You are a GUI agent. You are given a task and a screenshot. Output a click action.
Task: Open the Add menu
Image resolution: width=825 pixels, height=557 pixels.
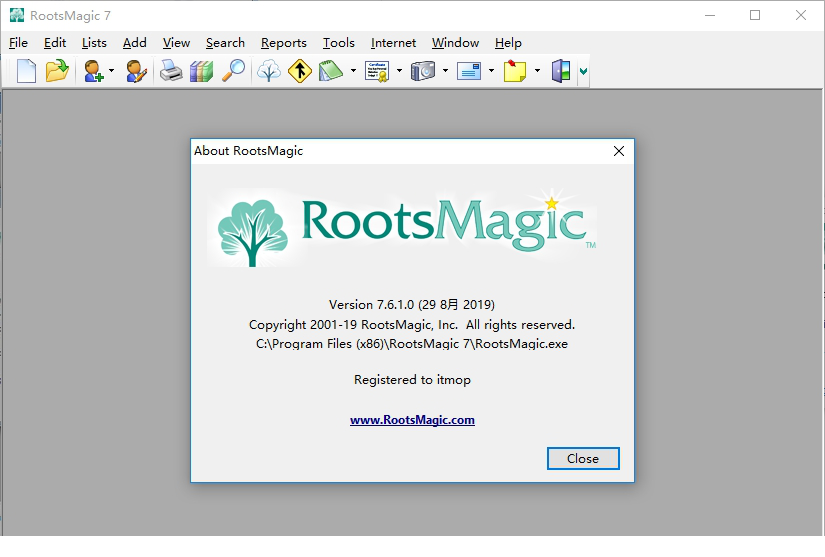[x=135, y=43]
